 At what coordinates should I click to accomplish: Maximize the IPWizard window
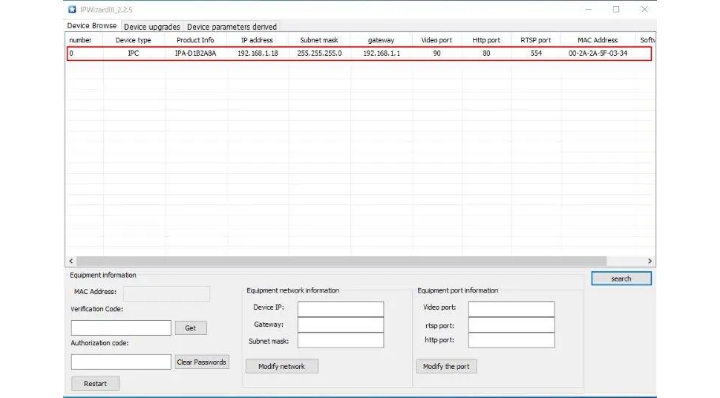616,9
